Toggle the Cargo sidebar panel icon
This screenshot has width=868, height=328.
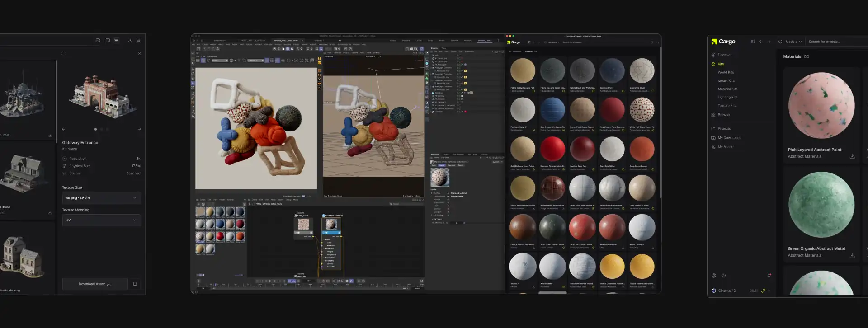[x=753, y=42]
